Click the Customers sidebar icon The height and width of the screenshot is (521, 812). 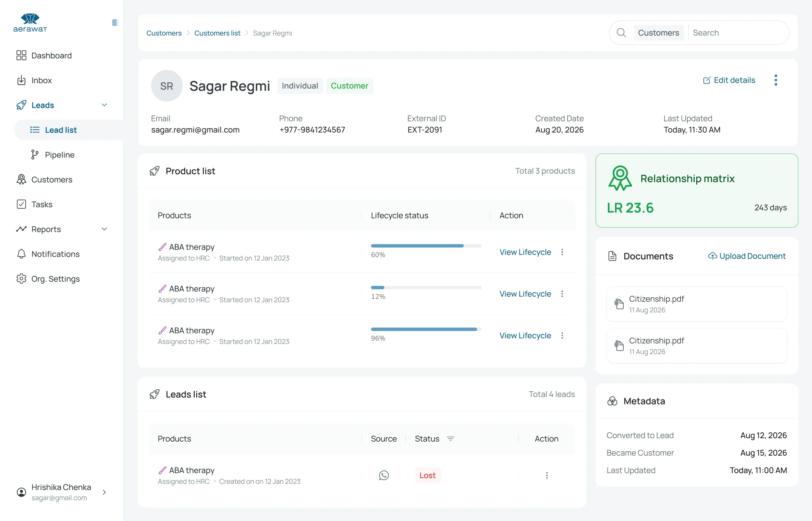(x=21, y=180)
